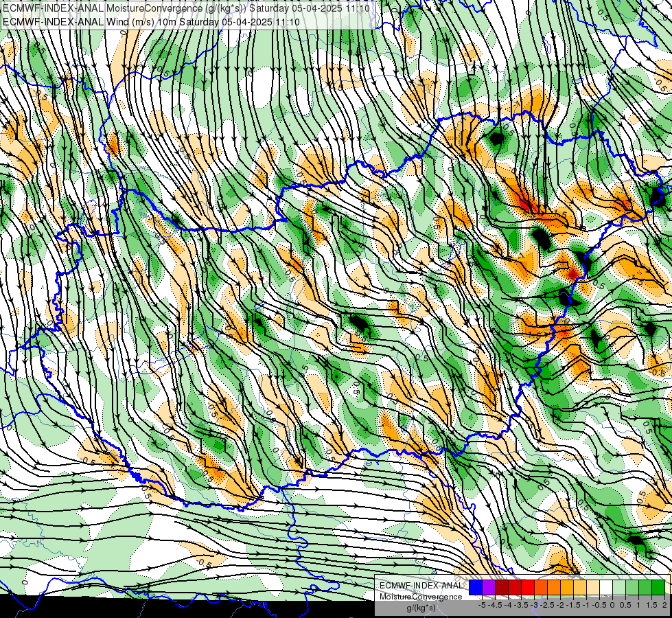Image resolution: width=672 pixels, height=618 pixels.
Task: Click the MoistureConvergence title line at top
Action: pos(187,8)
